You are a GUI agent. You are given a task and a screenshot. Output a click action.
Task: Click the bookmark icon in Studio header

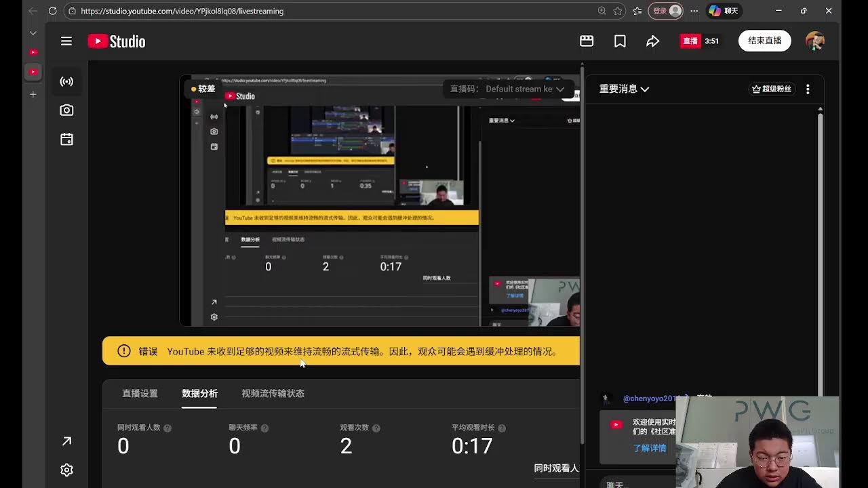pyautogui.click(x=620, y=41)
